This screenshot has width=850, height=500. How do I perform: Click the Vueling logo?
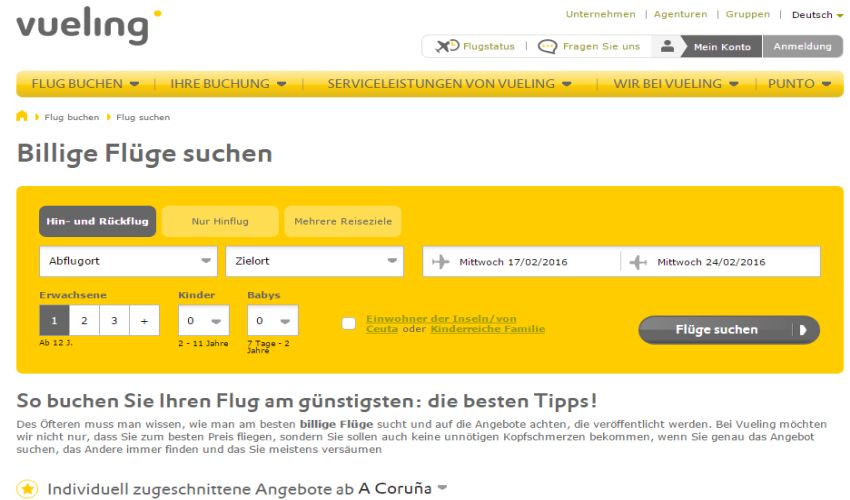[89, 25]
